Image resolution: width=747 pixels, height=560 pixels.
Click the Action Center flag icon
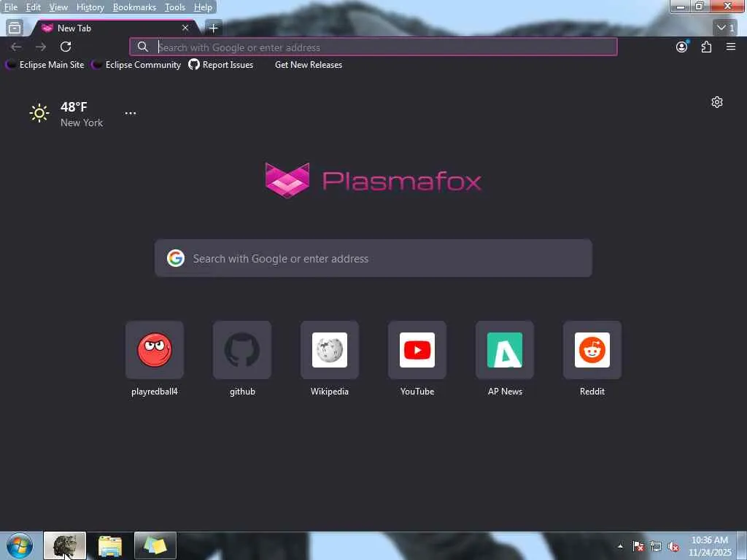point(638,546)
